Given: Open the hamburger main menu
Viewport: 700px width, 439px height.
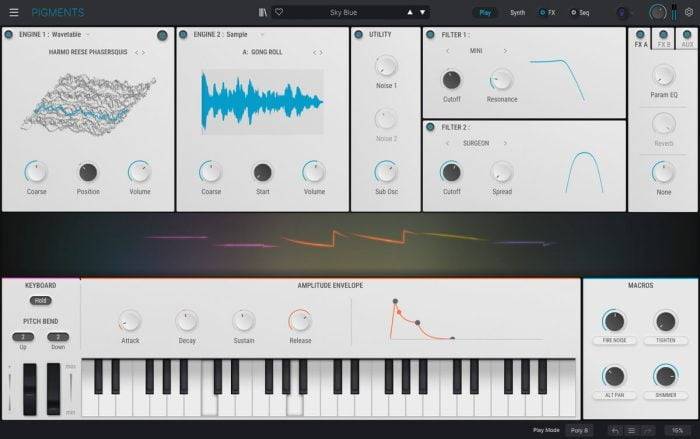Looking at the screenshot, I should (14, 13).
